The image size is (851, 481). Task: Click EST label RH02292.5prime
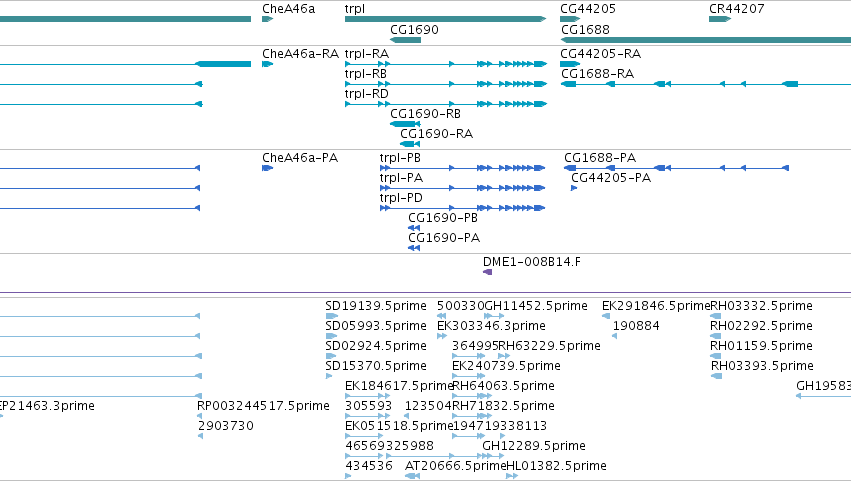pos(761,326)
